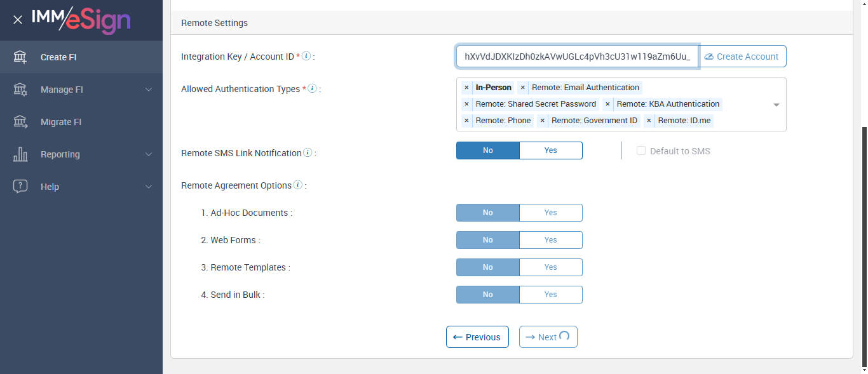
Task: Click info icon beside Remote Agreement Options
Action: 297,185
